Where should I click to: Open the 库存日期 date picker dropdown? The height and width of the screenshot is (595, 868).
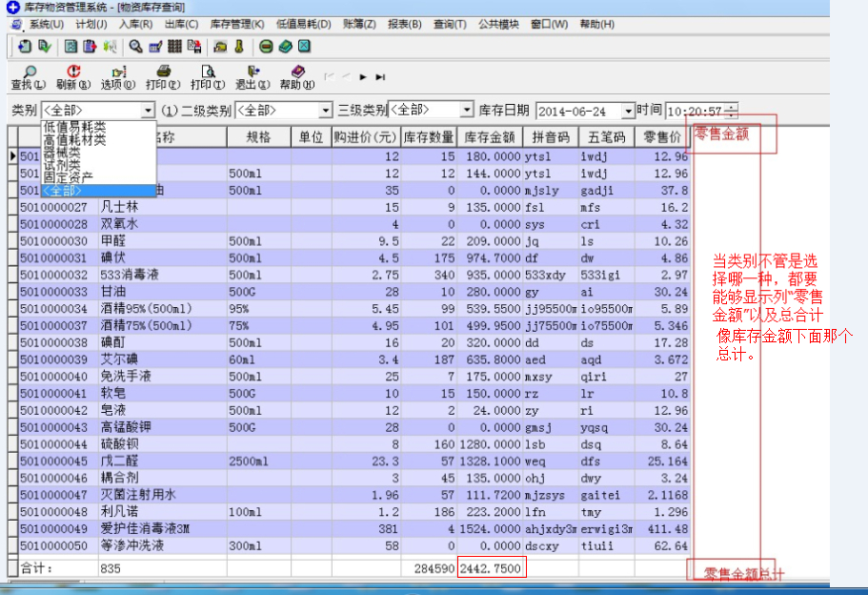tap(628, 112)
